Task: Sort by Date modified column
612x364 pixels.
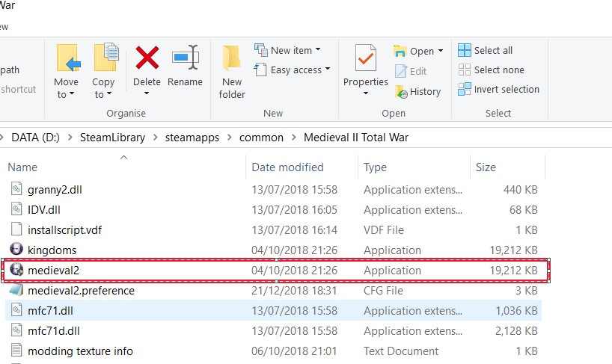Action: (287, 167)
